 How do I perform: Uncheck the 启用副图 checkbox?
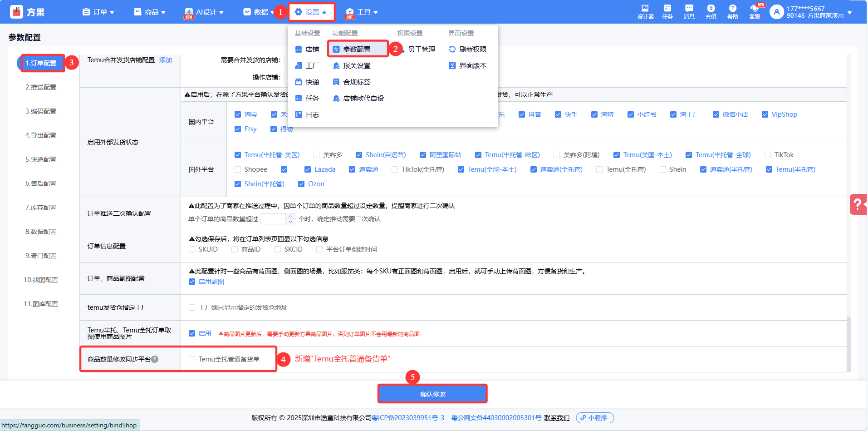[192, 282]
